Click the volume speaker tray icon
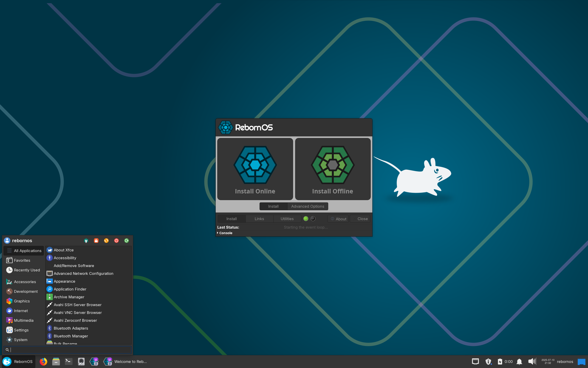The width and height of the screenshot is (588, 368). [532, 361]
